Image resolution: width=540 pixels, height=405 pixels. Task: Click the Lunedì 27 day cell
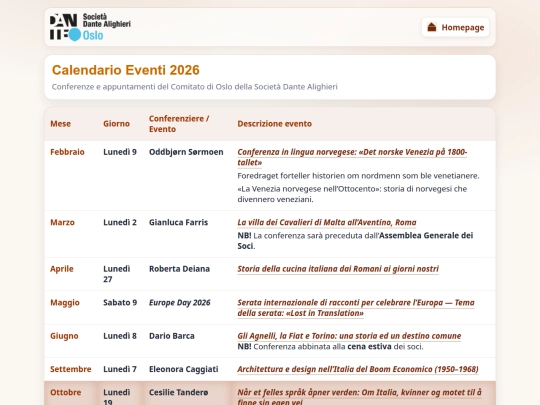[x=117, y=274]
